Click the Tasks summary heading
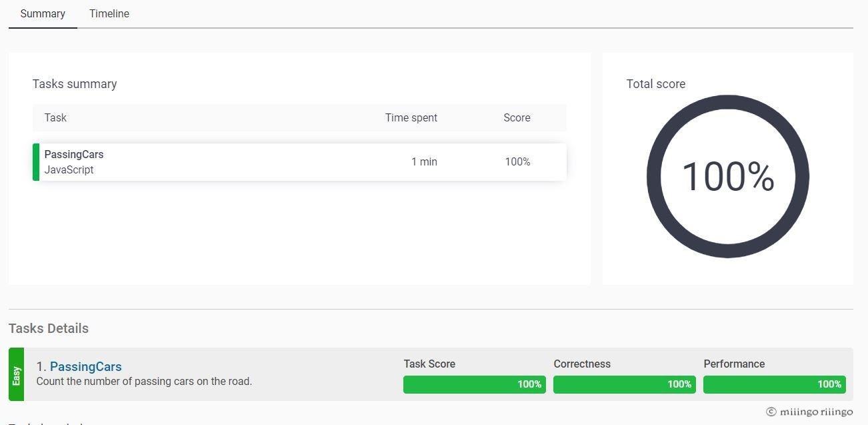The image size is (868, 425). [75, 84]
